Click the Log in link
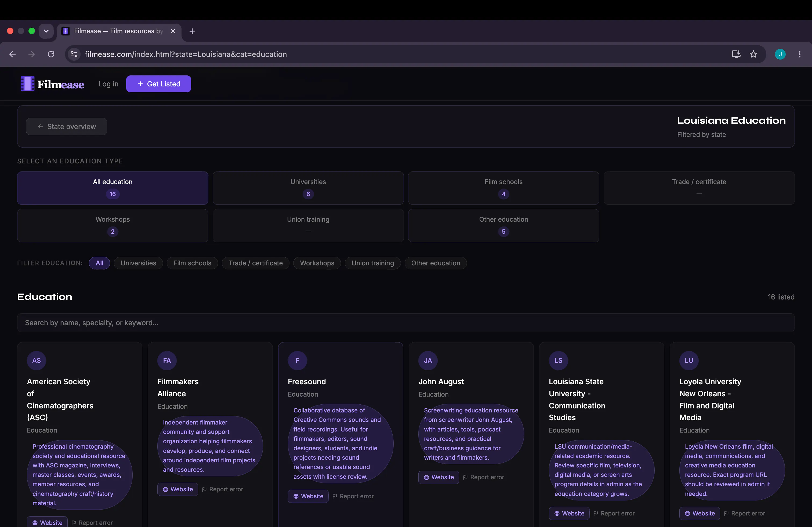Screen dimensions: 812x527 pos(108,84)
